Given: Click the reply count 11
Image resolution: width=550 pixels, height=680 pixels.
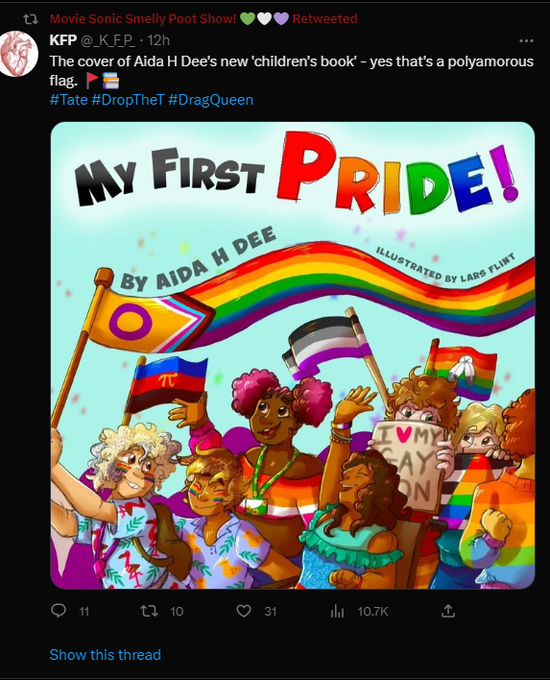Looking at the screenshot, I should [84, 611].
